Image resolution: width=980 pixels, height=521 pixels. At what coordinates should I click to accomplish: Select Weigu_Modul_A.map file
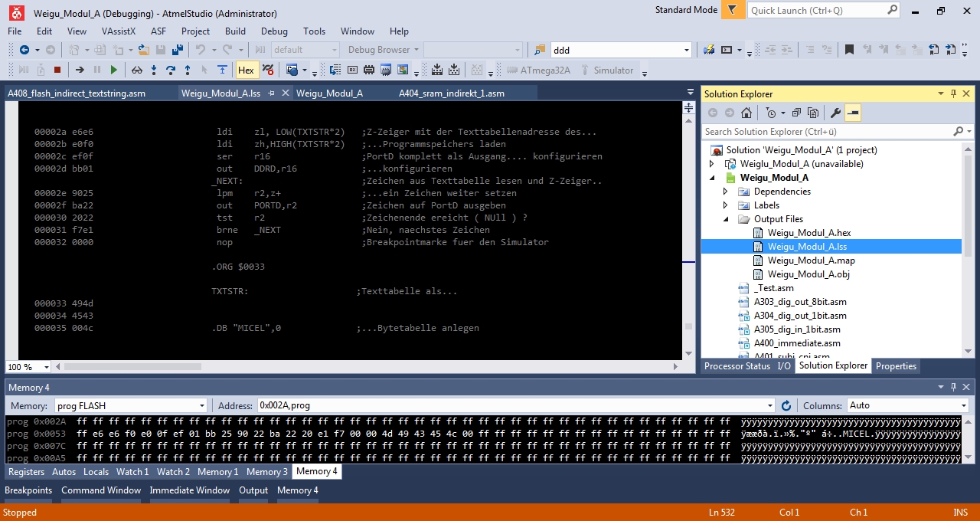click(811, 260)
